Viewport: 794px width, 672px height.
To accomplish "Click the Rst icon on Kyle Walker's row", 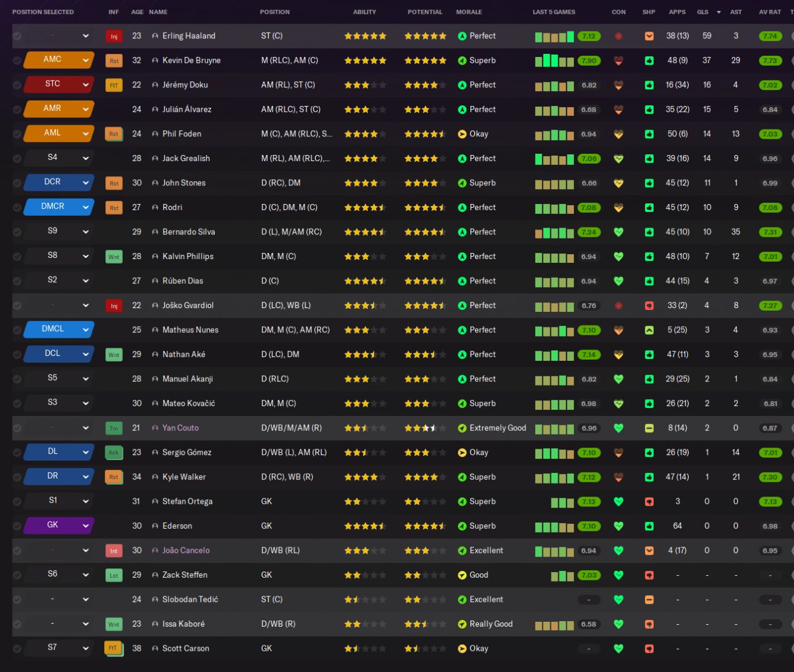I will pos(114,477).
